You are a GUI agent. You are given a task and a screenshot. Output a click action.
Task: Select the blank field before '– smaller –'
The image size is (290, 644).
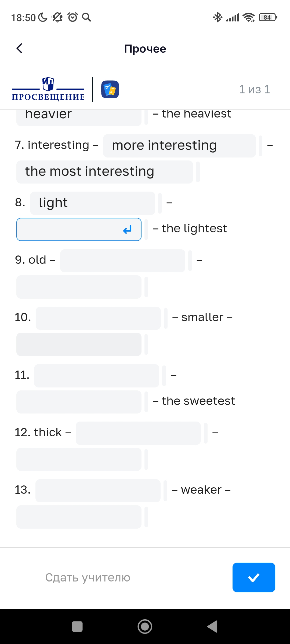pos(98,318)
